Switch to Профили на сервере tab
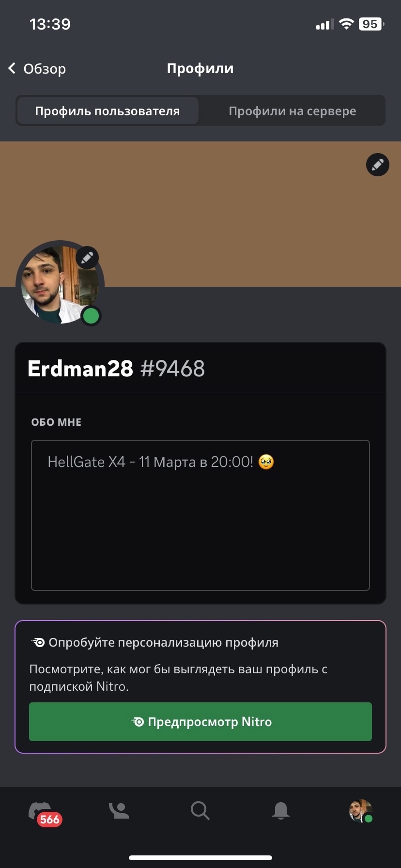The image size is (401, 868). click(292, 111)
